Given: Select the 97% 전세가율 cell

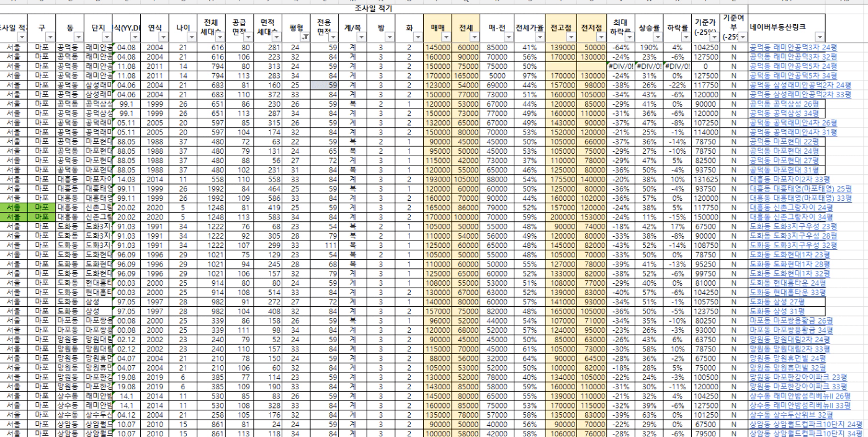Looking at the screenshot, I should tap(529, 77).
